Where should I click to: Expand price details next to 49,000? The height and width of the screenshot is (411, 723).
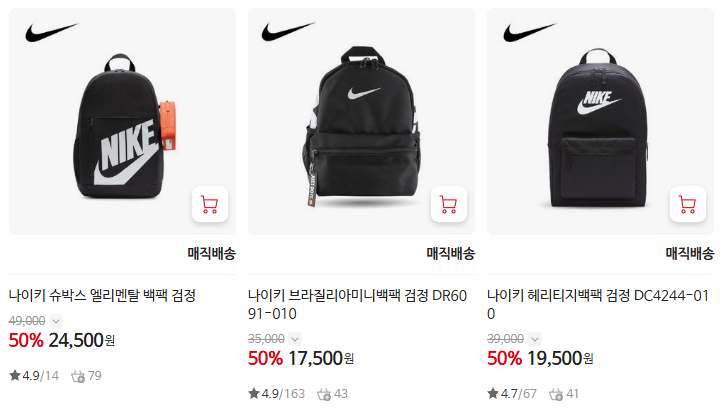[56, 321]
